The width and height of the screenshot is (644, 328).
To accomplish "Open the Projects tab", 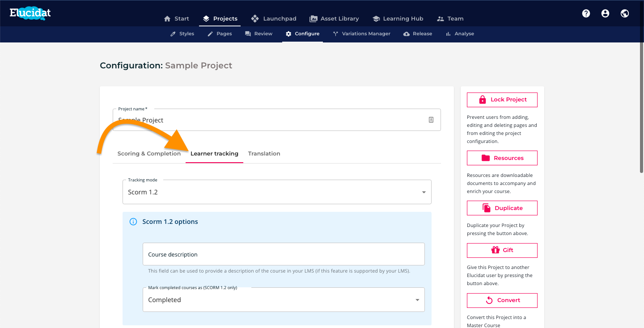I will (220, 18).
